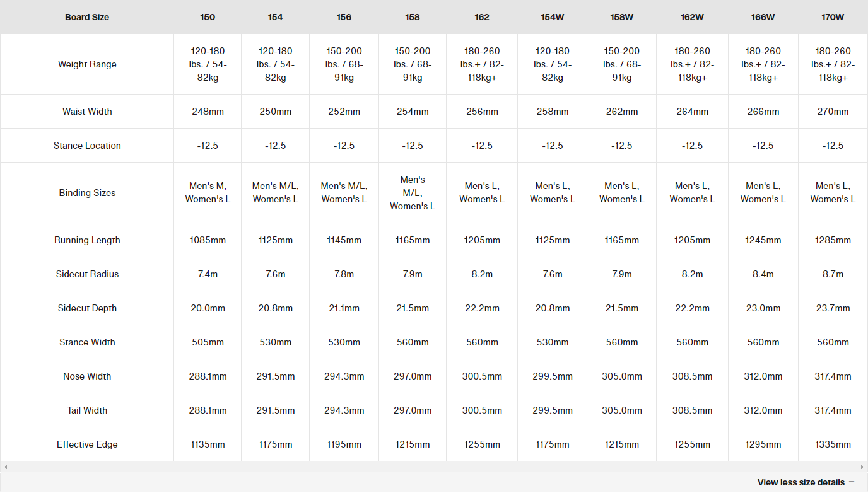Click the left scroll arrow of horizontal scrollbar
The image size is (868, 493).
(x=6, y=467)
